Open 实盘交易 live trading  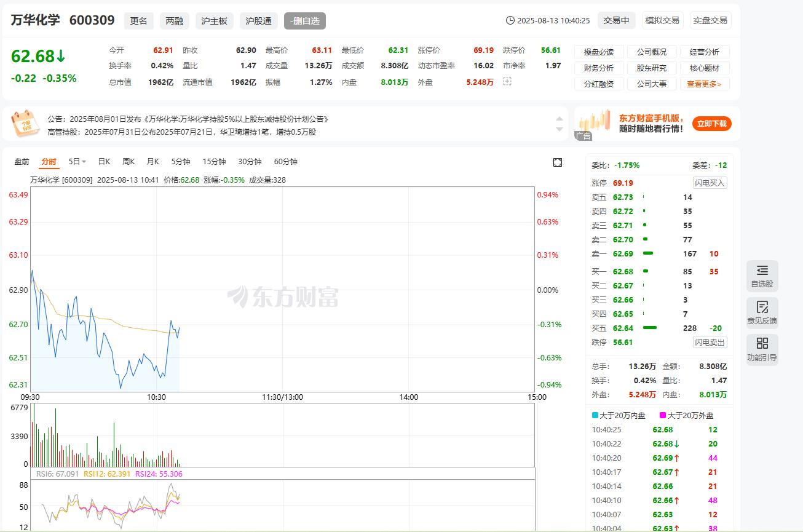[x=710, y=20]
